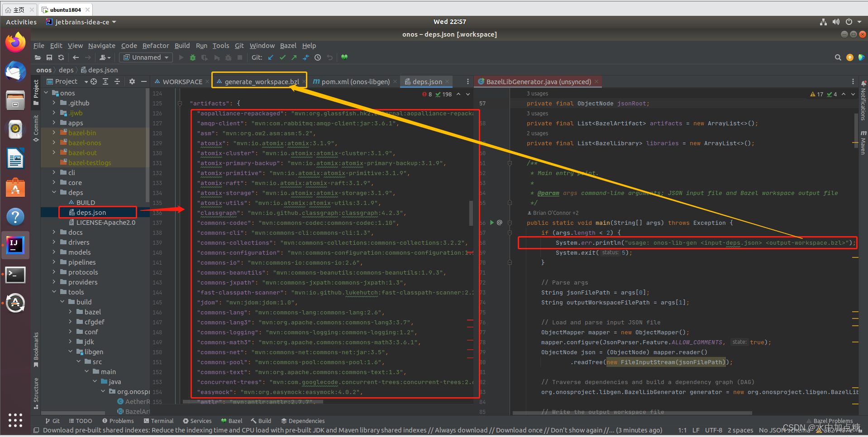868x437 pixels.
Task: Open the Services tool window
Action: (197, 421)
